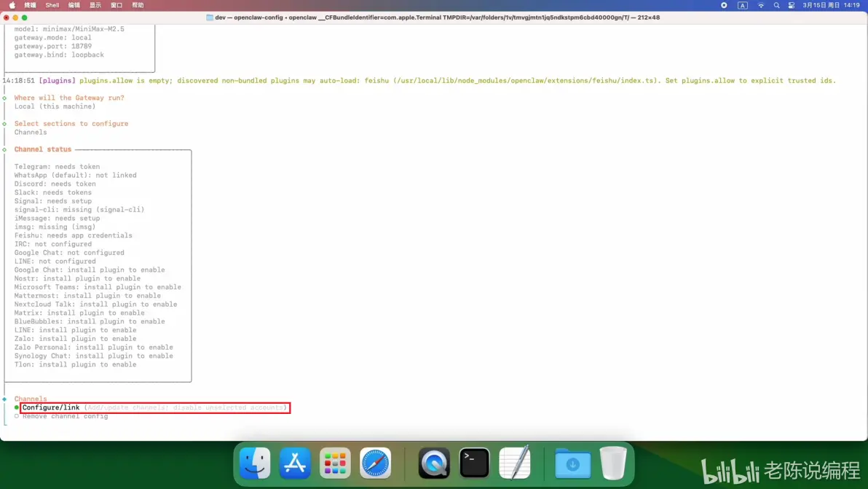Open the 编辑 menu
Image resolution: width=868 pixels, height=489 pixels.
point(74,5)
